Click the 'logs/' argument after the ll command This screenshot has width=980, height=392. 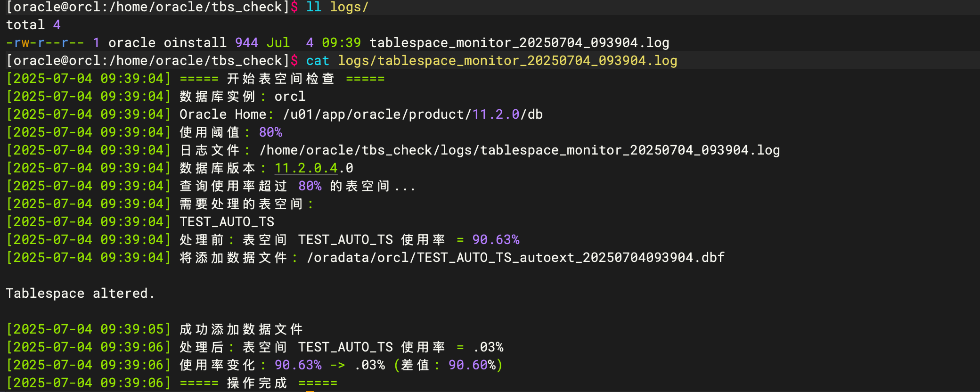coord(349,7)
